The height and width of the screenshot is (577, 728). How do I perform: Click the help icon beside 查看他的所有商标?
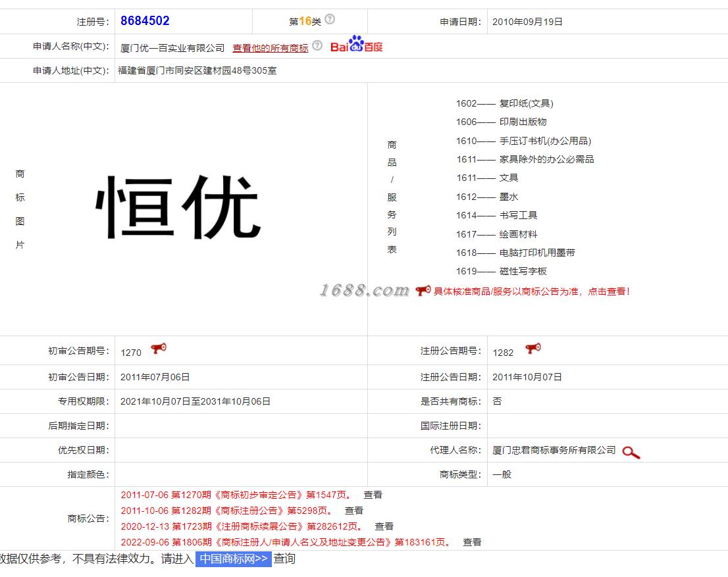coord(317,45)
